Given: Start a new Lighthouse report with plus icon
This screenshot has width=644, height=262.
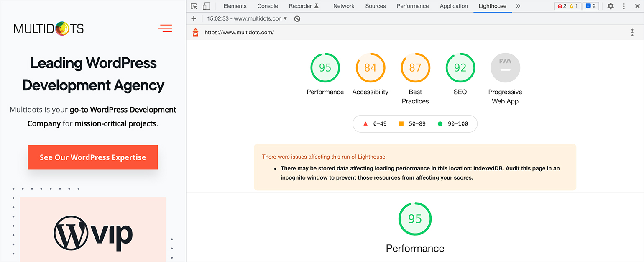Looking at the screenshot, I should tap(194, 18).
